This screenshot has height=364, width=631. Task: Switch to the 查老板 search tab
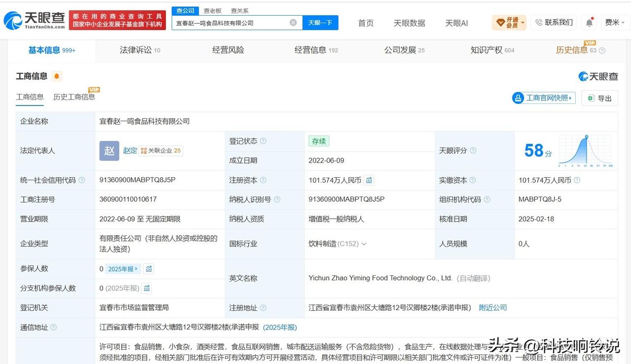(x=212, y=11)
